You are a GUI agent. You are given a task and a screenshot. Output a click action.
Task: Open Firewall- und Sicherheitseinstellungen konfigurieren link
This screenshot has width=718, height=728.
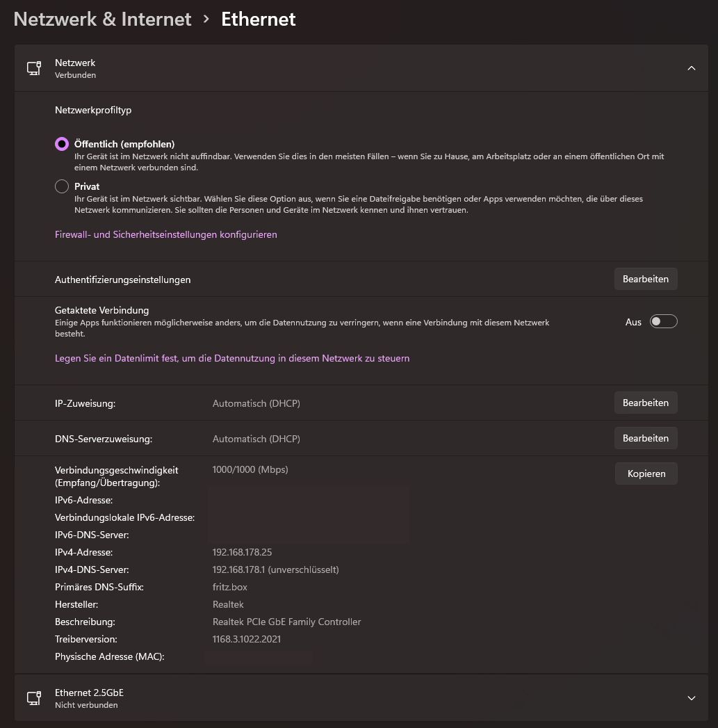point(165,234)
